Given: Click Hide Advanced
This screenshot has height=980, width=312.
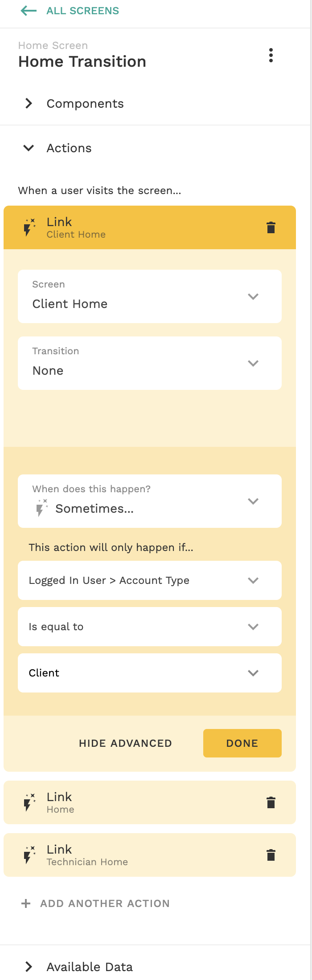Looking at the screenshot, I should (x=125, y=743).
